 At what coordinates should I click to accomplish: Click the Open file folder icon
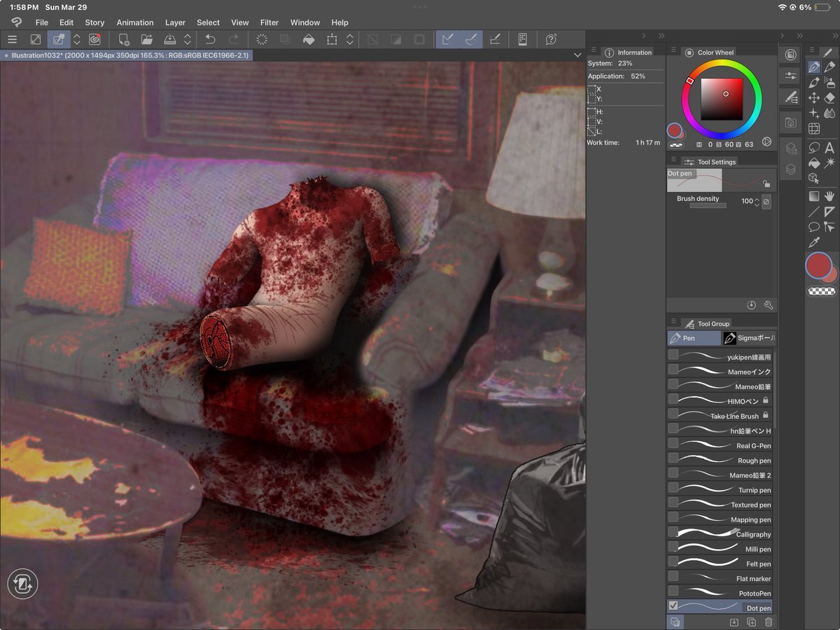pyautogui.click(x=147, y=40)
